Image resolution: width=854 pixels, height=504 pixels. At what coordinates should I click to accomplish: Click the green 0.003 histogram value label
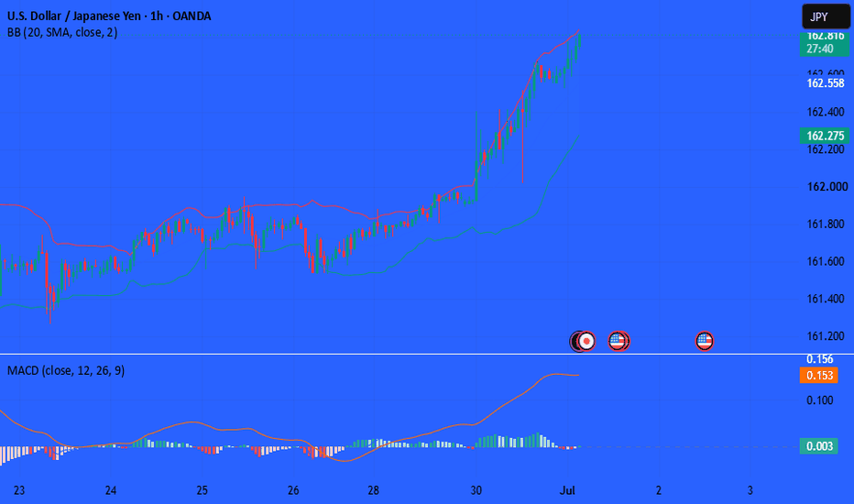[x=819, y=446]
